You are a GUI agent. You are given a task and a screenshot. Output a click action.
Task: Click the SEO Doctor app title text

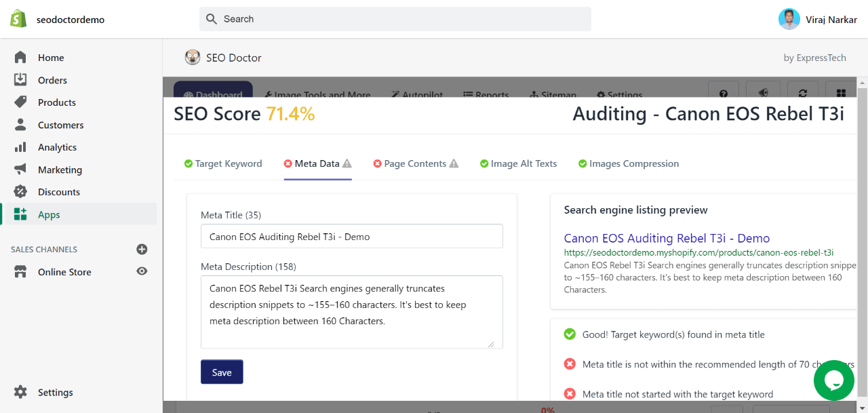pyautogui.click(x=234, y=58)
